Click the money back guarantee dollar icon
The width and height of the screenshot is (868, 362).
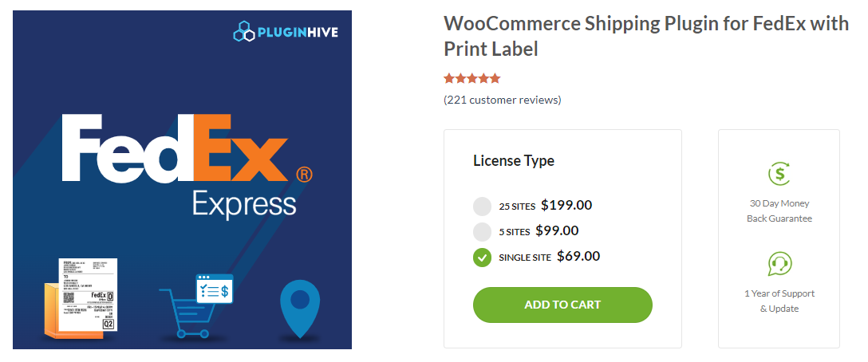(779, 174)
